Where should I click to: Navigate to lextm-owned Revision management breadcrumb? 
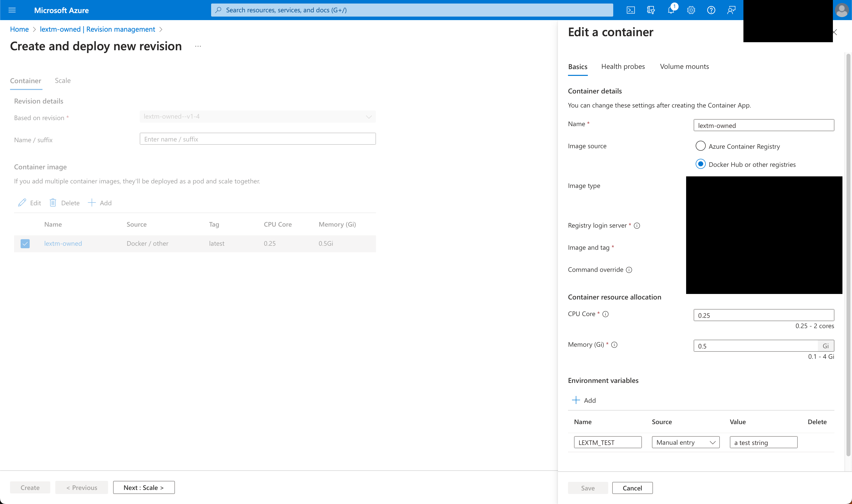98,29
